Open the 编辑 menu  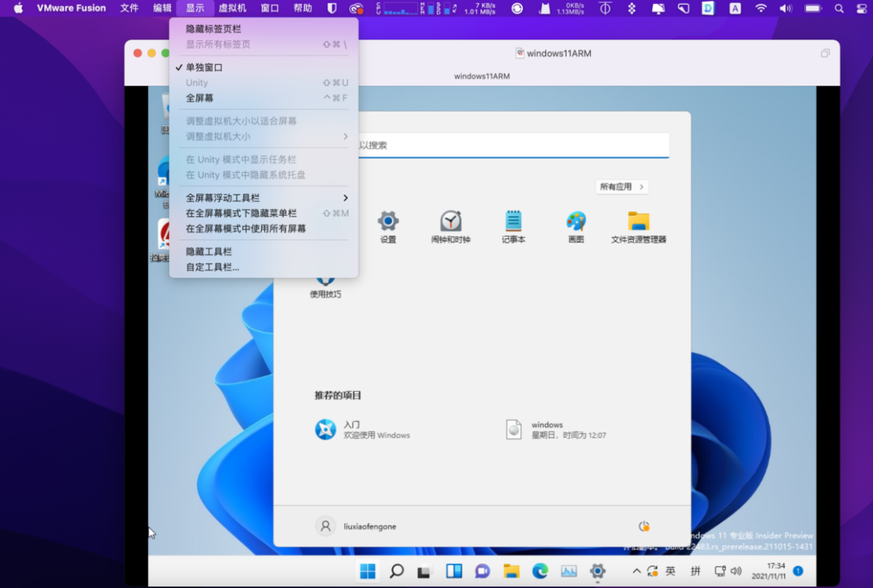(162, 8)
